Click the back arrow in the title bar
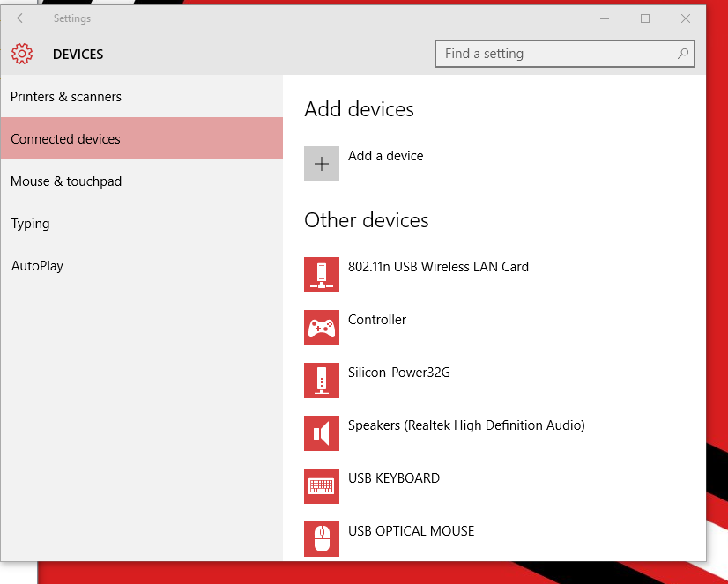This screenshot has width=728, height=584. [21, 18]
